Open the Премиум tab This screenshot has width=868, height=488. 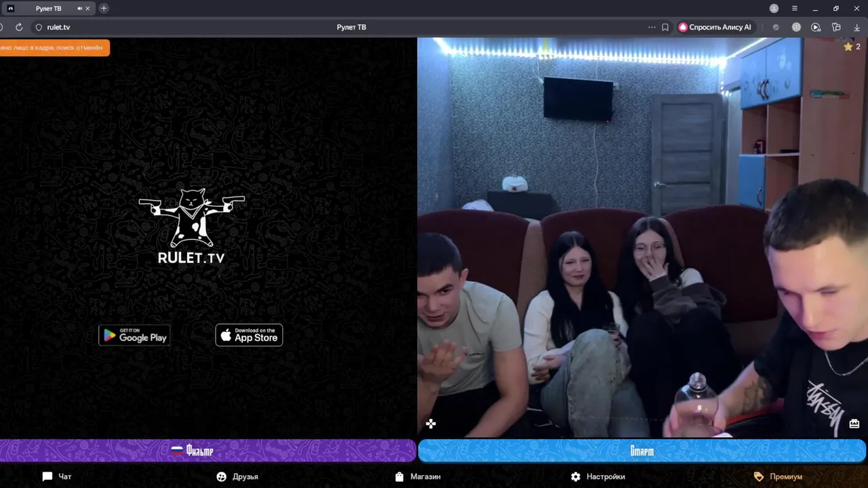[778, 476]
